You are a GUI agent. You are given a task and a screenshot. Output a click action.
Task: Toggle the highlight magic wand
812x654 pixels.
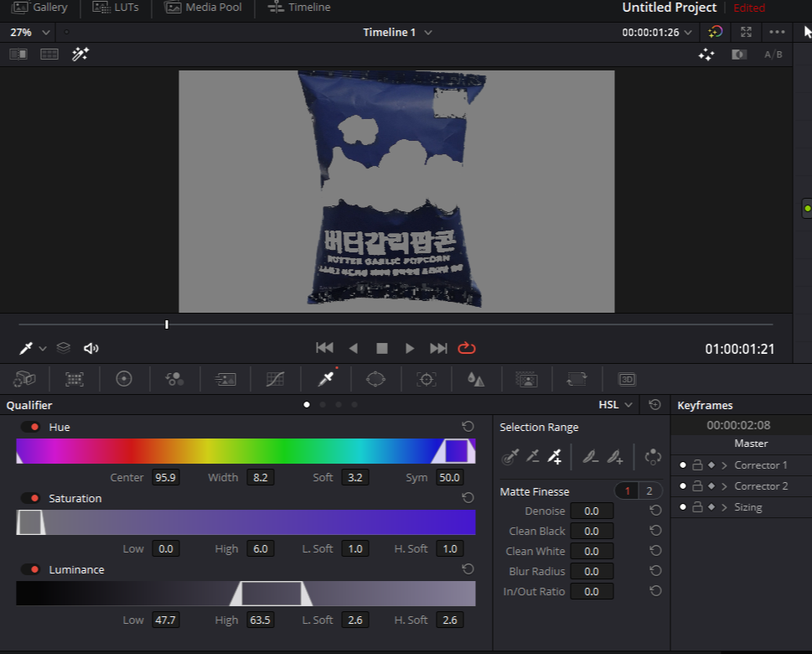[80, 54]
